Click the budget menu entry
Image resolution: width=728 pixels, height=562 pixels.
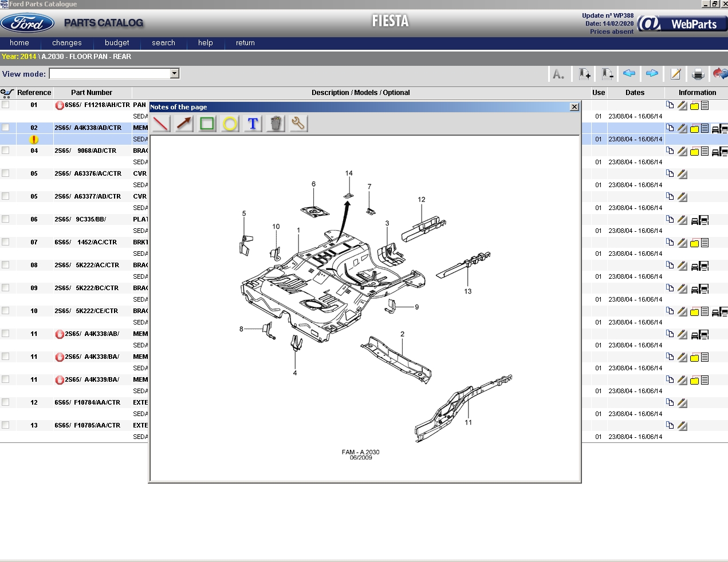tap(117, 42)
